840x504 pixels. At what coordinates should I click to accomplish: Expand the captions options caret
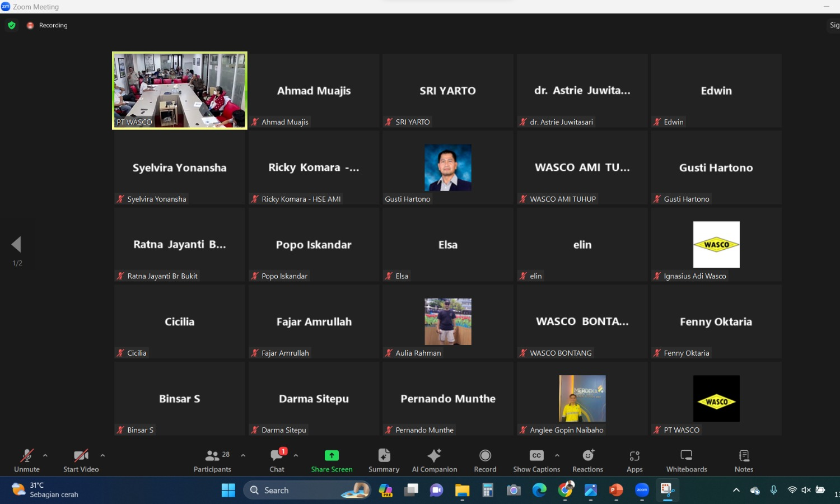point(557,455)
